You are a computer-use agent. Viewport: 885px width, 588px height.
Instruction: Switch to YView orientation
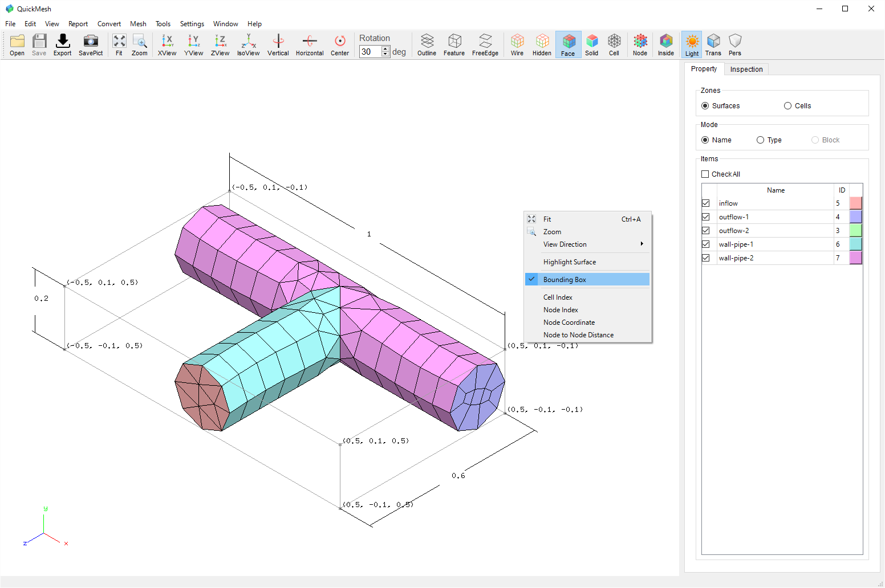[194, 44]
